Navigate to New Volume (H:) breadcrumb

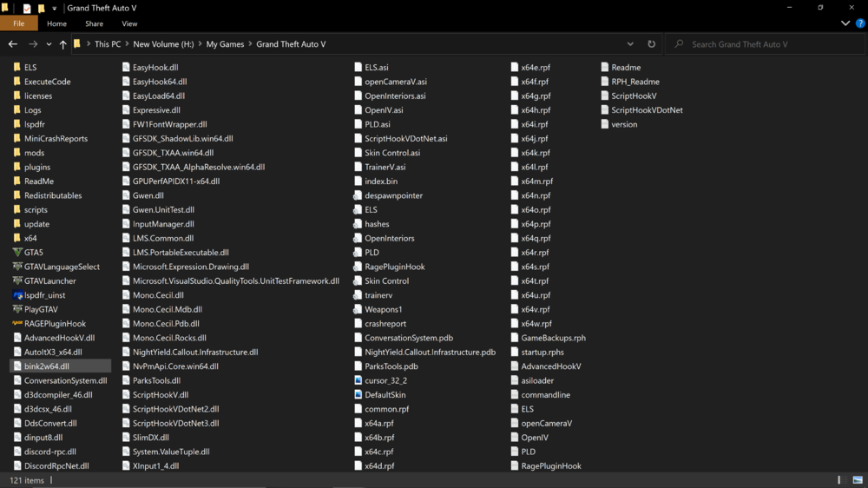click(x=163, y=43)
